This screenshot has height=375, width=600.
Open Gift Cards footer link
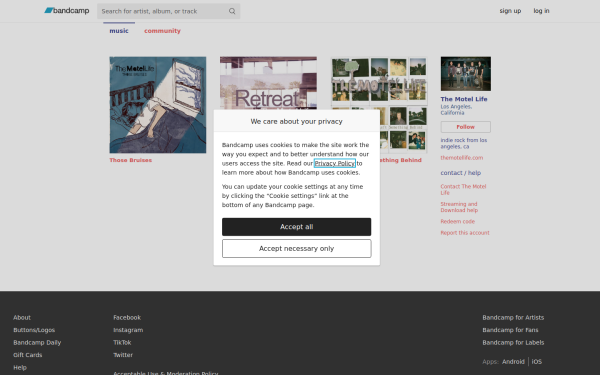click(28, 355)
